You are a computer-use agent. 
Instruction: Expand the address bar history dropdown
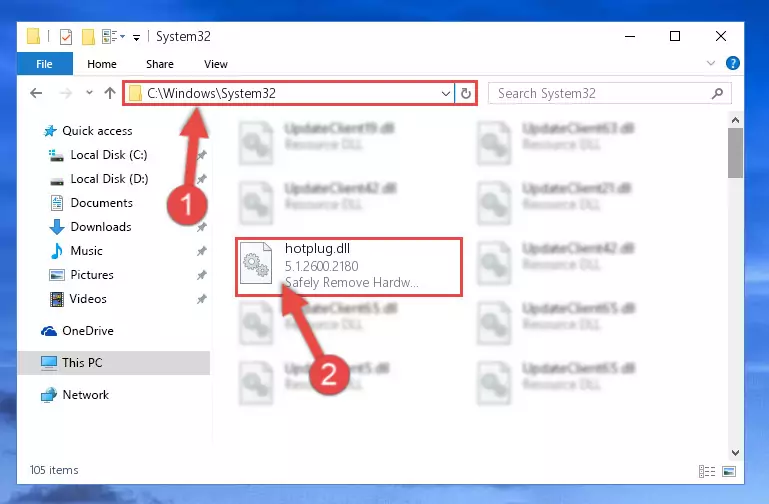pos(445,93)
